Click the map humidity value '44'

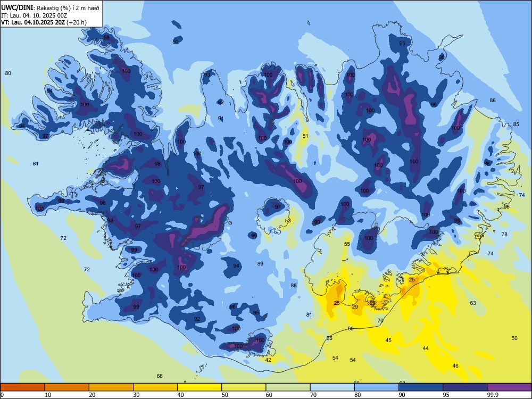point(426,348)
